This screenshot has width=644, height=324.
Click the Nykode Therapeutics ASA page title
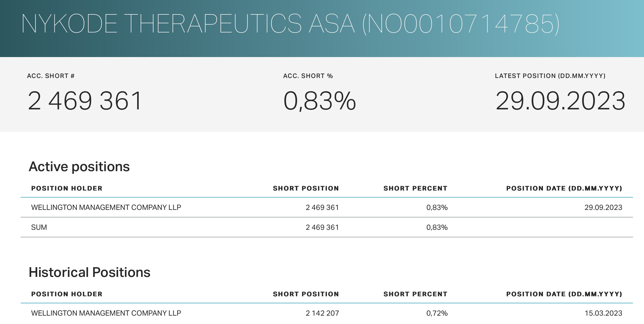[x=290, y=24]
